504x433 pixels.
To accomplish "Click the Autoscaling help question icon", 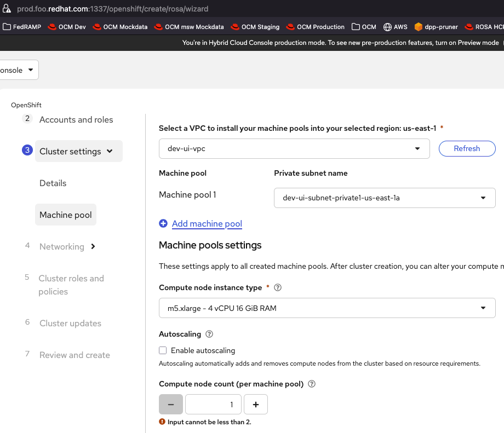I will pos(209,334).
